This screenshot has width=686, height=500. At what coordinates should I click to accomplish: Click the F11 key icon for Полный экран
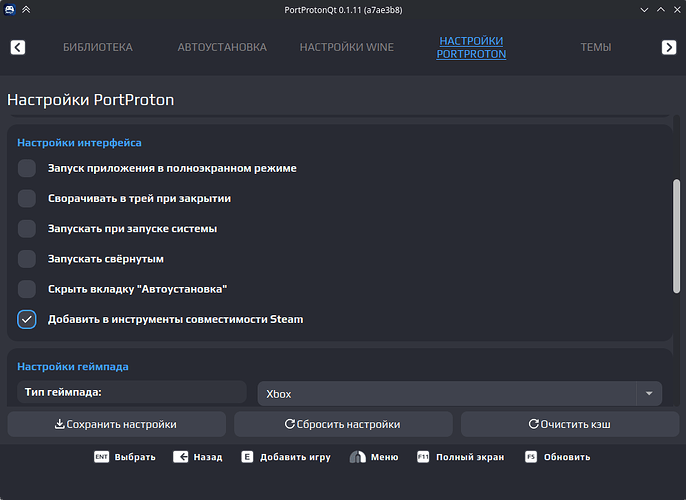click(423, 457)
